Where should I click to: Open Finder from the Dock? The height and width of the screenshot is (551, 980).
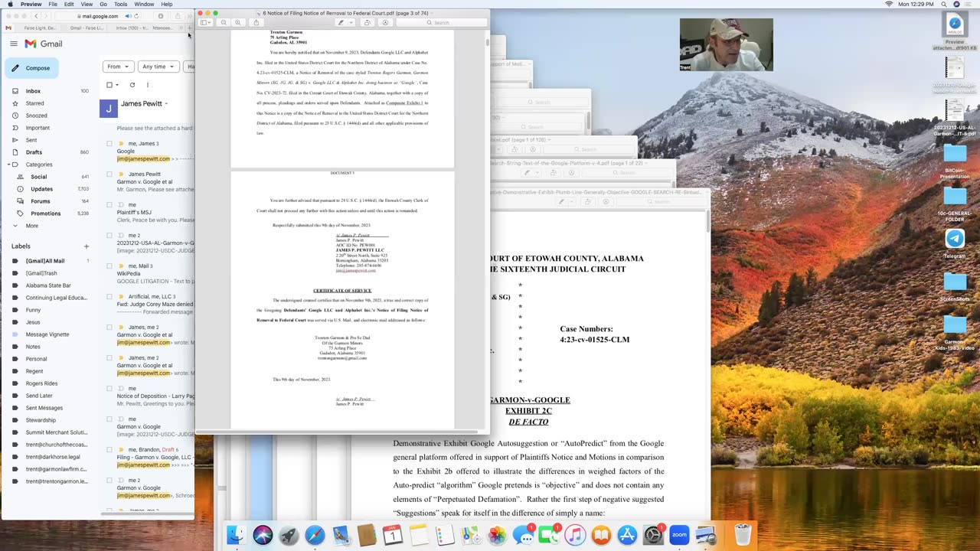click(237, 534)
